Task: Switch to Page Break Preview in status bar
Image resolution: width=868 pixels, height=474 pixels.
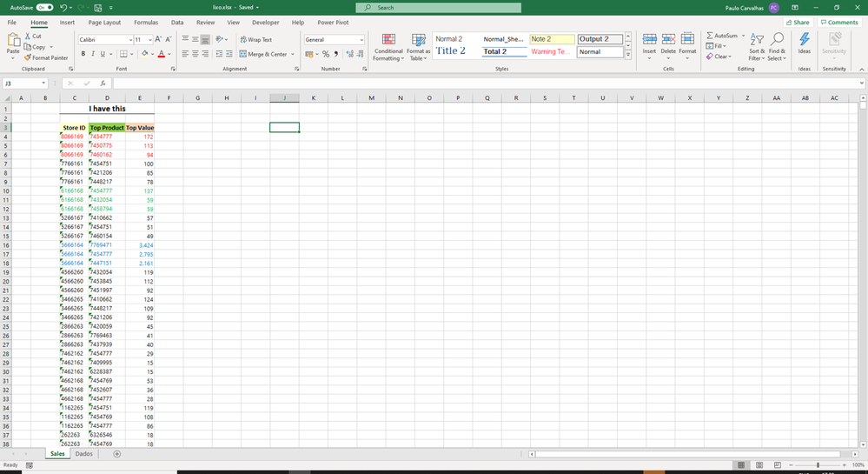Action: (x=778, y=465)
